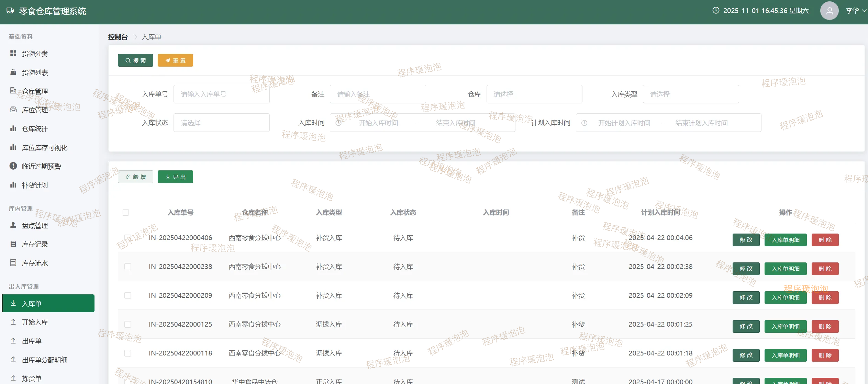868x384 pixels.
Task: Check the row IN-20250422000125 checkbox
Action: click(127, 324)
